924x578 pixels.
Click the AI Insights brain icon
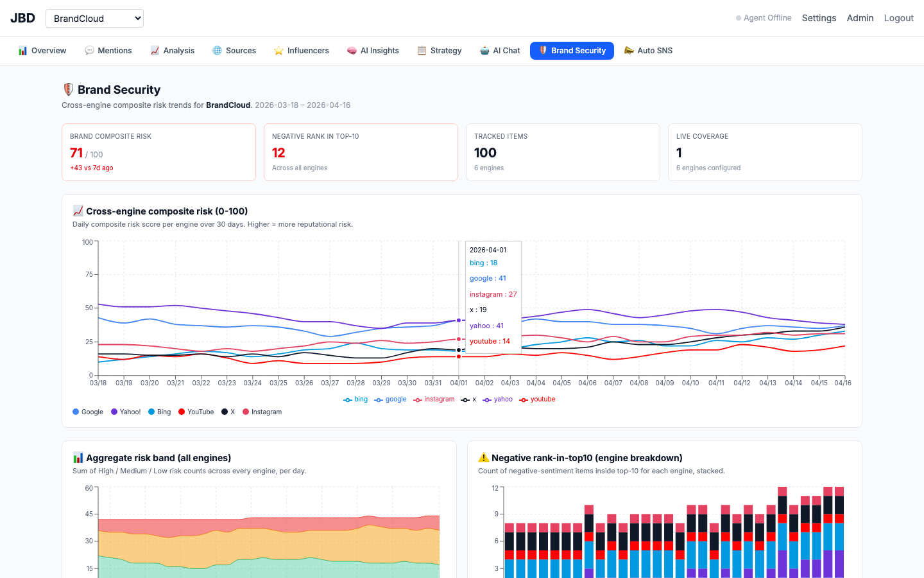click(x=352, y=51)
